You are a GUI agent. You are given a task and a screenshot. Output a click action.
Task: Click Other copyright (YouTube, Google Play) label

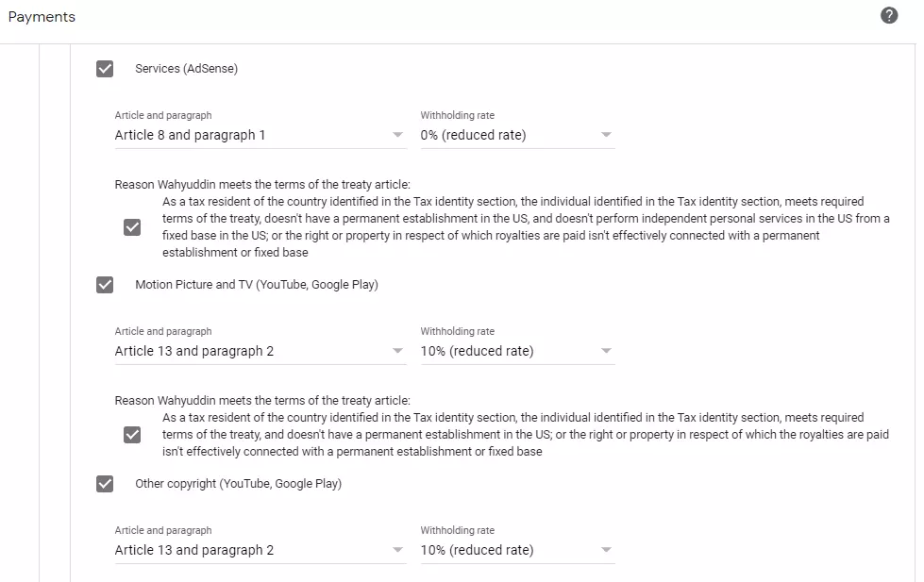238,484
